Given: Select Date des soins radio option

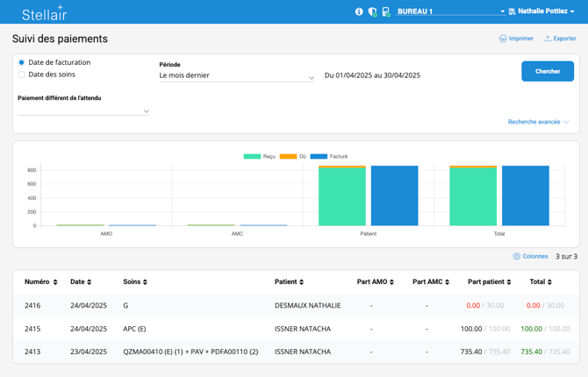Looking at the screenshot, I should pyautogui.click(x=22, y=75).
